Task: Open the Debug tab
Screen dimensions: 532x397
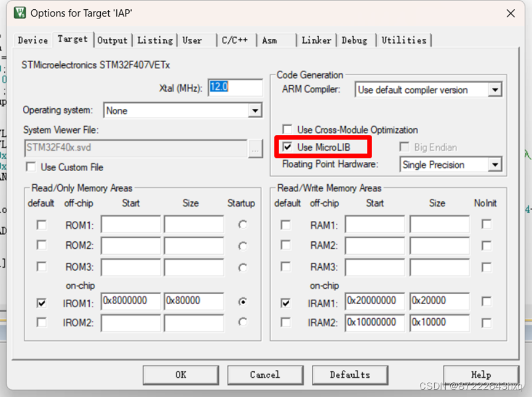Action: [x=355, y=40]
